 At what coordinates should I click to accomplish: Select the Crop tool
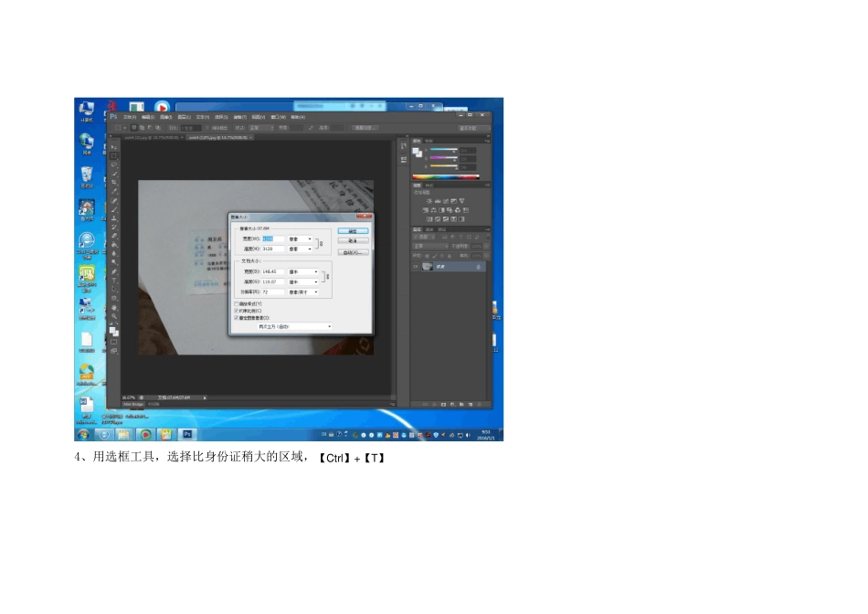[x=114, y=182]
